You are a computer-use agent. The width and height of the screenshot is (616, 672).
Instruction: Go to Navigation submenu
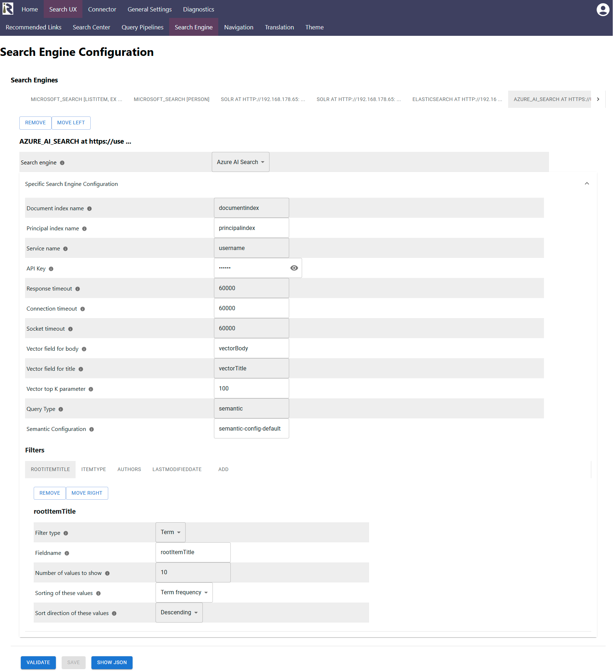(239, 27)
